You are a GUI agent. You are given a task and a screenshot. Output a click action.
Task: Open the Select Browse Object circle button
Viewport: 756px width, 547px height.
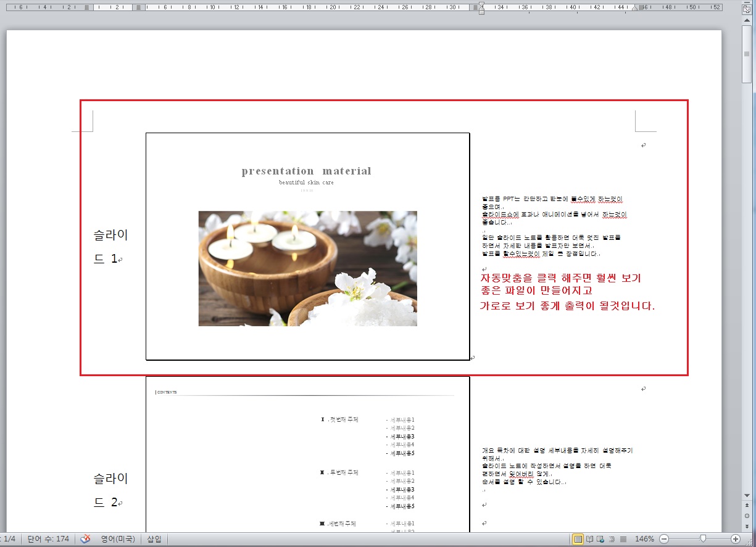tap(747, 516)
